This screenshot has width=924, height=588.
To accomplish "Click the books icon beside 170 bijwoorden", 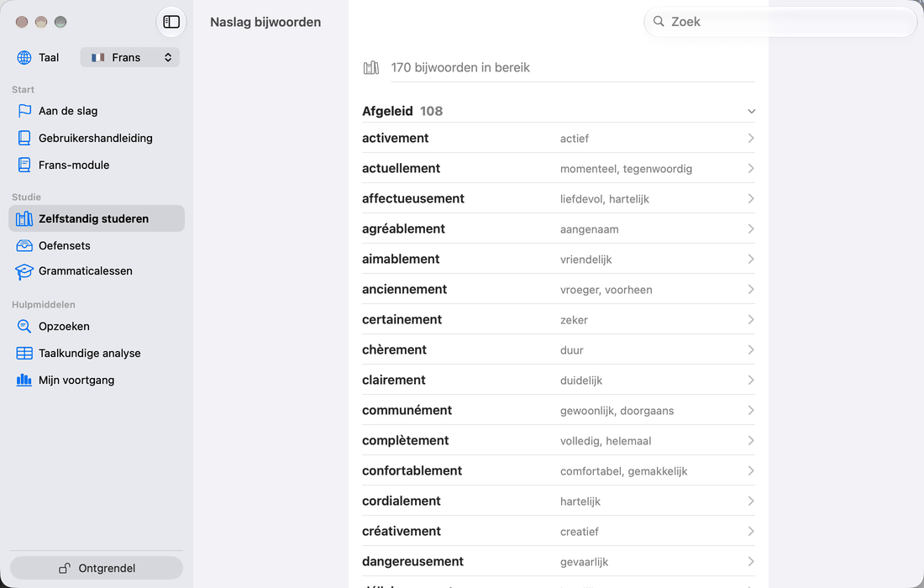I will (371, 68).
